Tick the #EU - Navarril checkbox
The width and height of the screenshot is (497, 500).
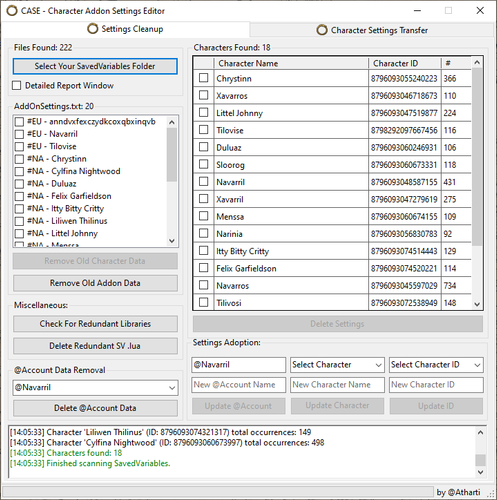coord(19,134)
